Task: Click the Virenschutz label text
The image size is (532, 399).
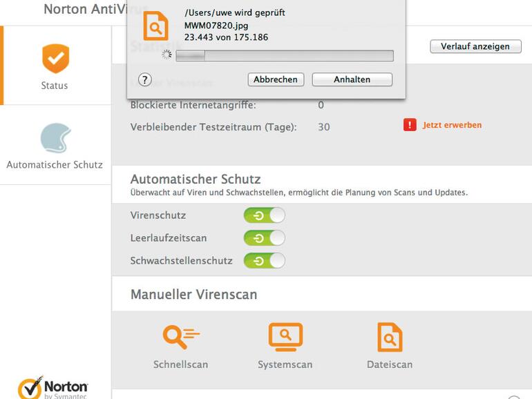Action: pyautogui.click(x=158, y=215)
